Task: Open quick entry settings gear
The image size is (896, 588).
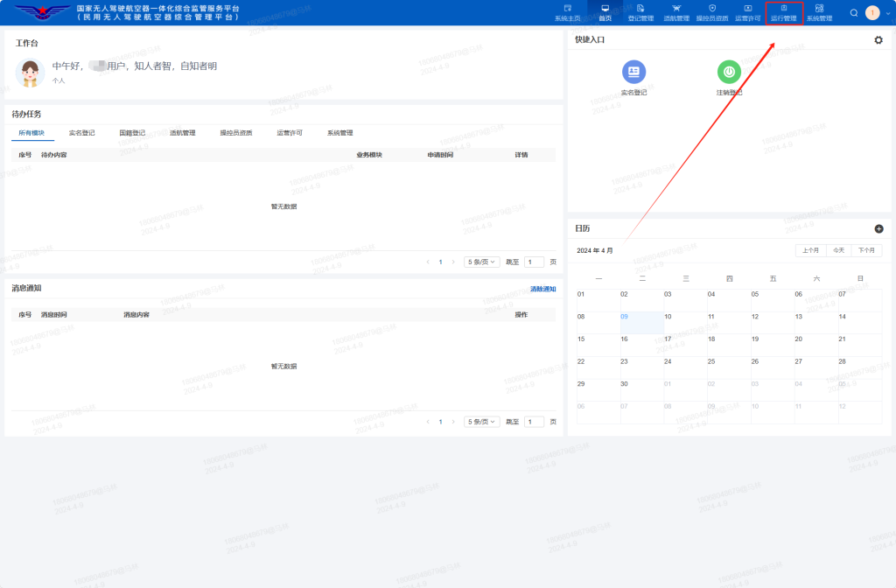Action: [x=878, y=40]
